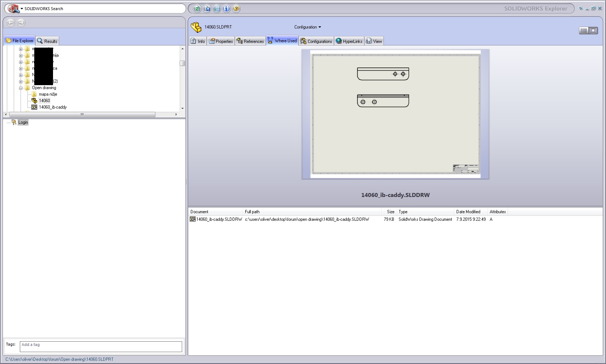Sort list by Date Modified column header

pos(468,212)
